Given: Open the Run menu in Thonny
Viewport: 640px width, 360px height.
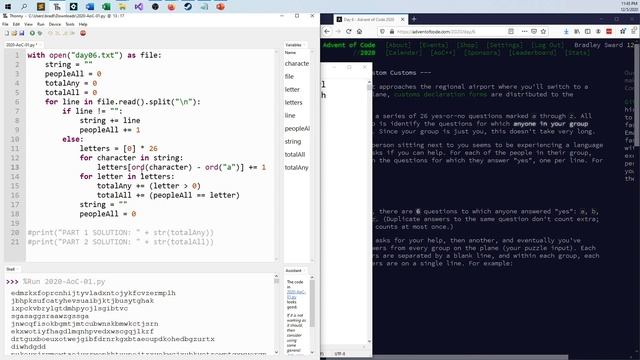Looking at the screenshot, I should (x=40, y=24).
